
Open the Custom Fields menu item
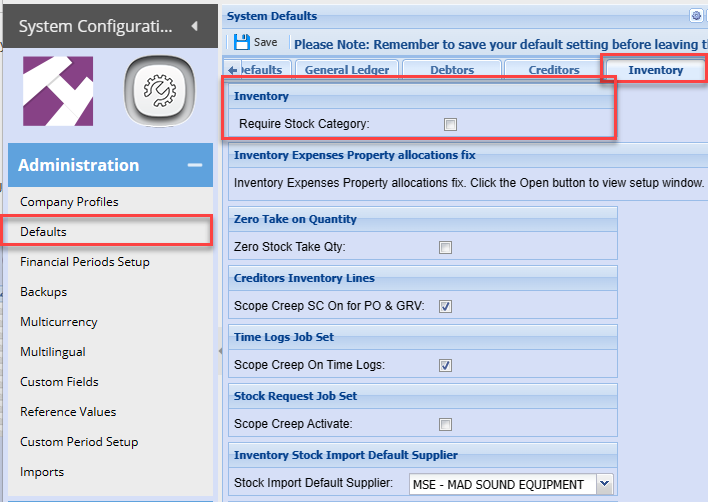click(x=59, y=382)
